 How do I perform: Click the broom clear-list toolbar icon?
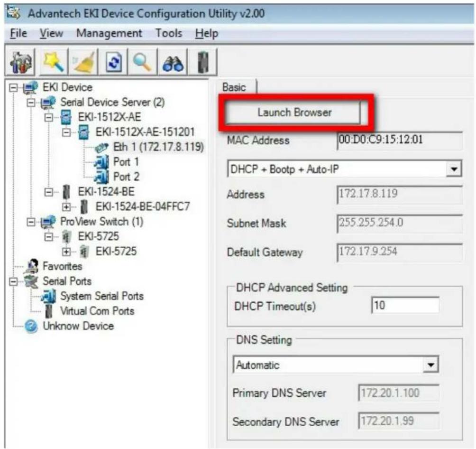[83, 62]
